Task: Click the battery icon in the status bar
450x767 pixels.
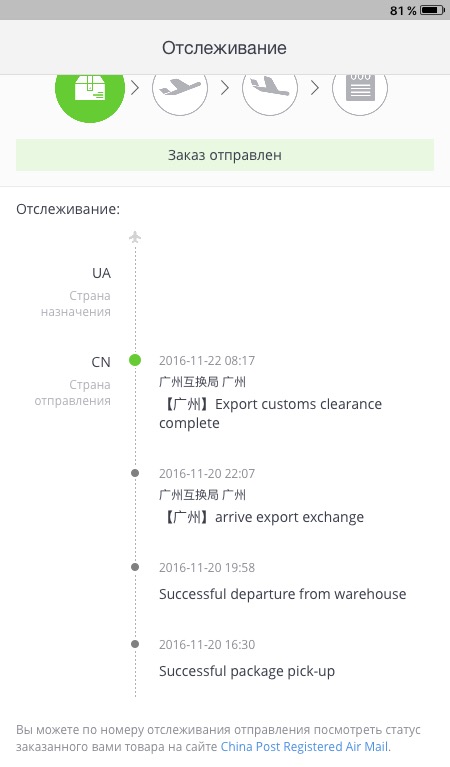Action: click(x=432, y=10)
